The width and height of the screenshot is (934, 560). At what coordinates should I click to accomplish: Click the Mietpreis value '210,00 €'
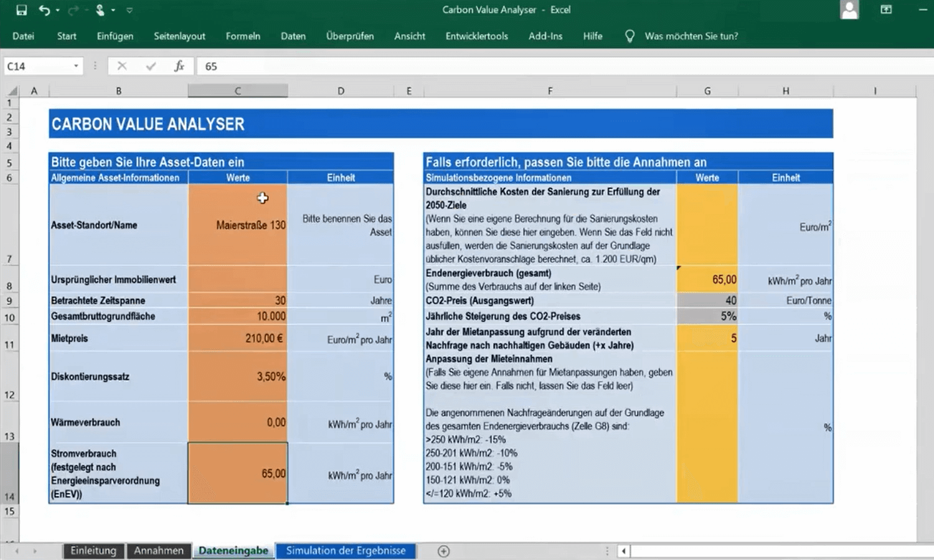238,338
